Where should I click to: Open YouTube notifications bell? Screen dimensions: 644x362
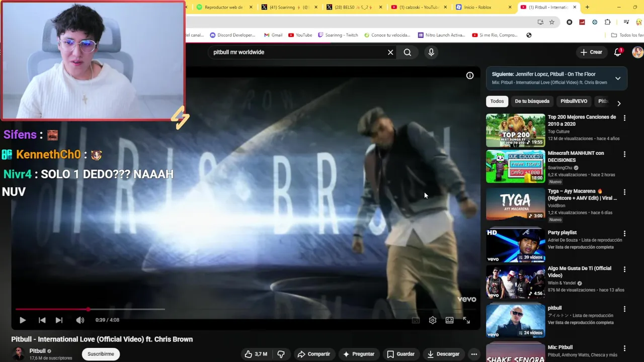pos(618,52)
